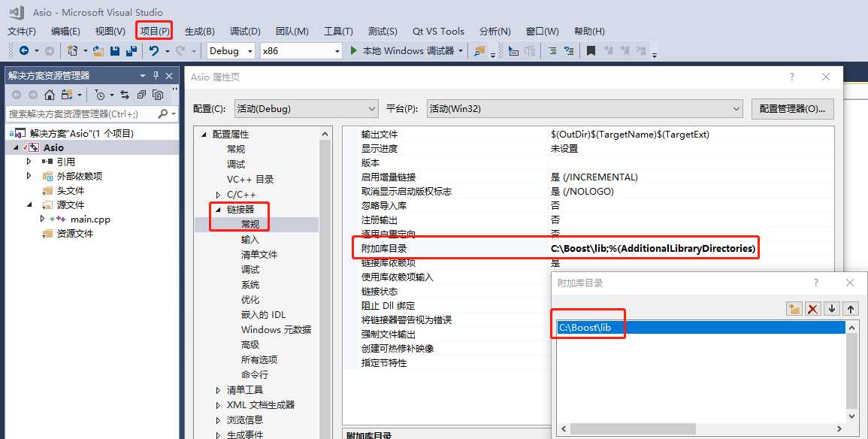This screenshot has height=439, width=868.
Task: Click the 配置管理器(O)... button
Action: pyautogui.click(x=792, y=108)
